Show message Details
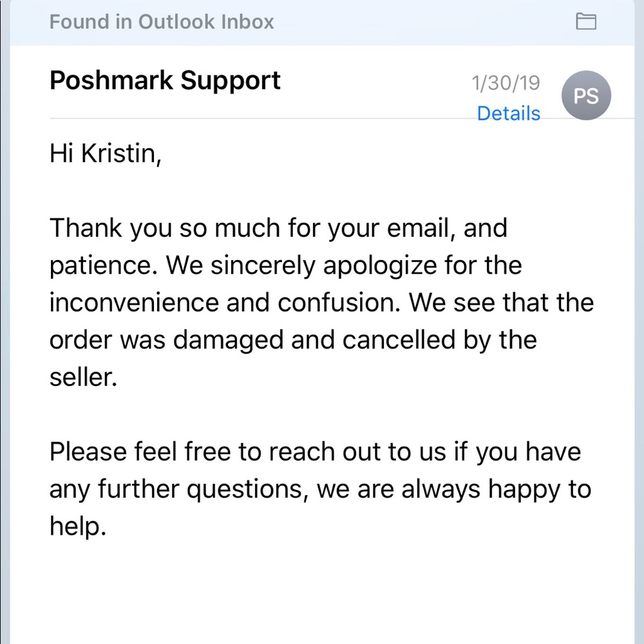Viewport: 644px width, 644px height. [509, 113]
